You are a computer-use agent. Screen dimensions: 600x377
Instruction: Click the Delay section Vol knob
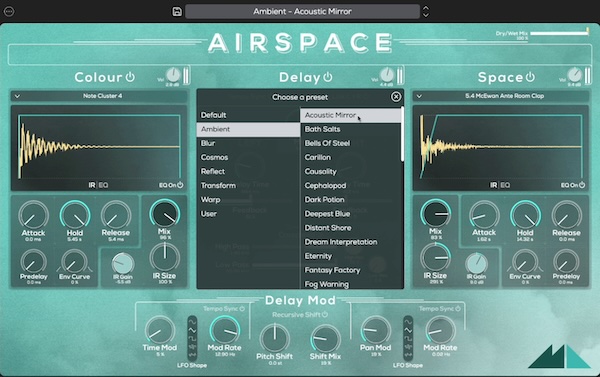tap(386, 75)
